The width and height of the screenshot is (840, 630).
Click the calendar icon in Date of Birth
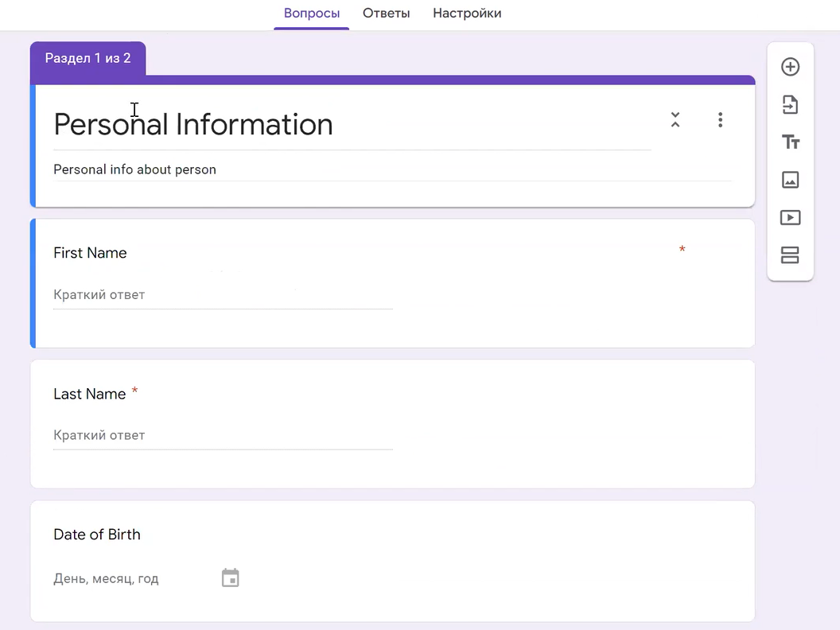point(230,578)
